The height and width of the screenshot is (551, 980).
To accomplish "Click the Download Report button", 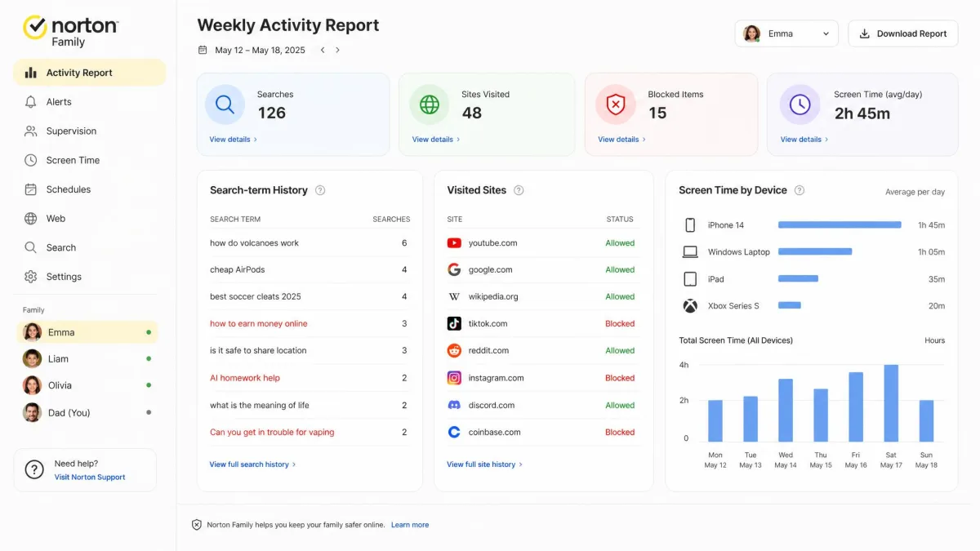I will point(903,33).
